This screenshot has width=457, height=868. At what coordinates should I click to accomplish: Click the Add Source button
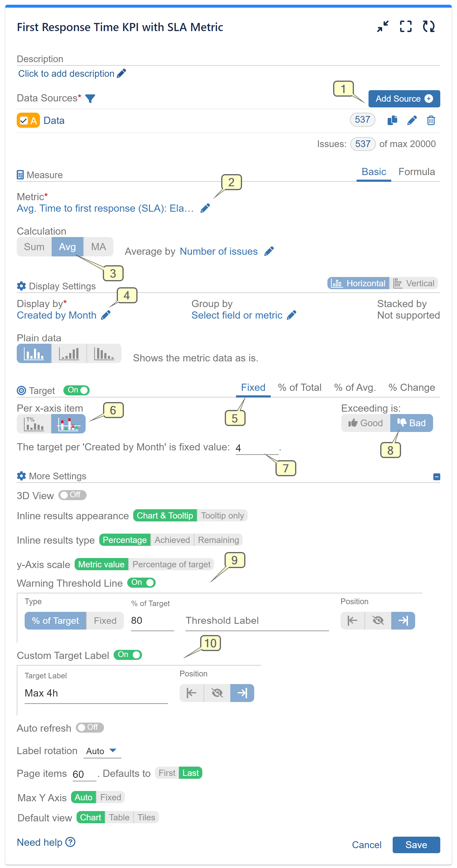point(404,98)
